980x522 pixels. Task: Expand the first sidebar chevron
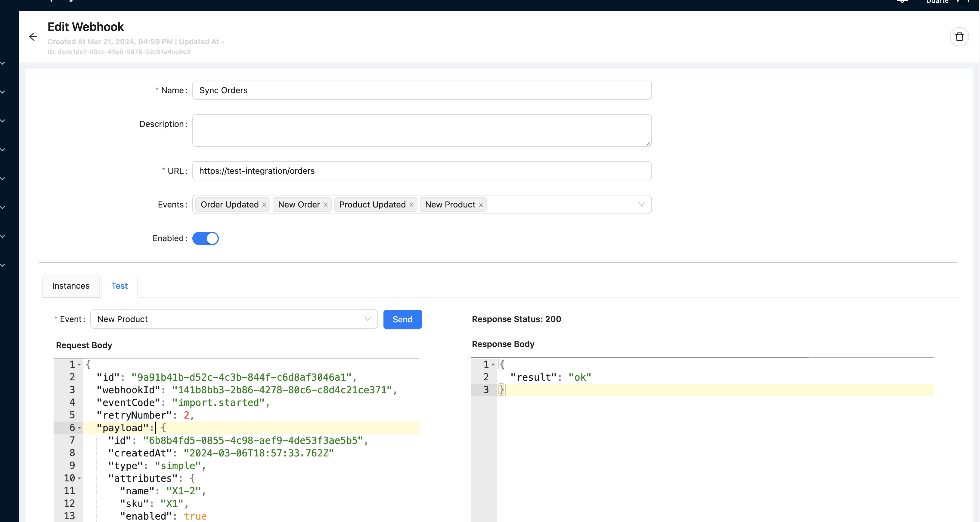coord(3,63)
